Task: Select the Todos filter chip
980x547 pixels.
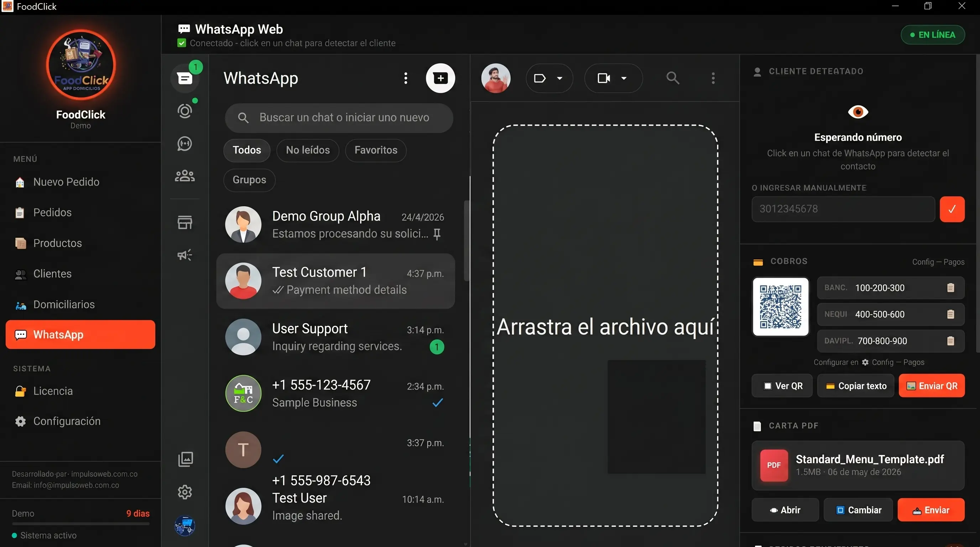Action: pyautogui.click(x=247, y=150)
